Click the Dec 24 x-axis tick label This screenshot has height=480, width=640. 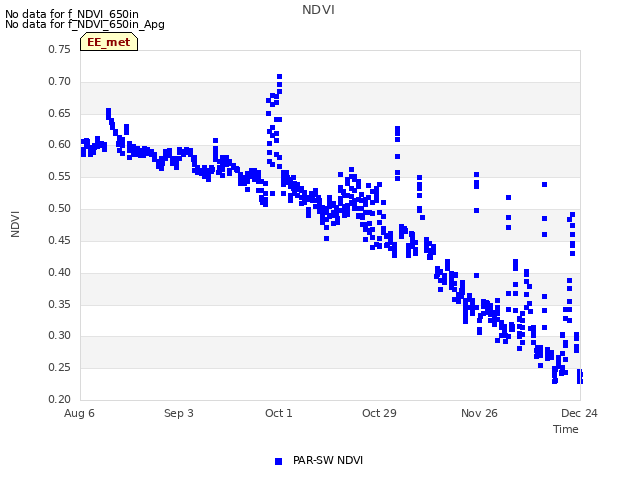point(579,413)
